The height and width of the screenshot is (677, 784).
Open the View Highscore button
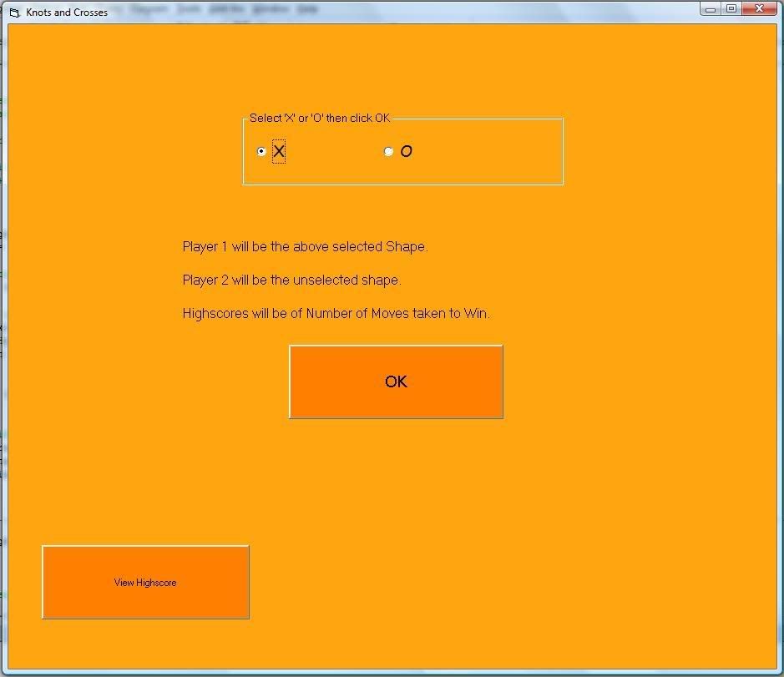(145, 582)
